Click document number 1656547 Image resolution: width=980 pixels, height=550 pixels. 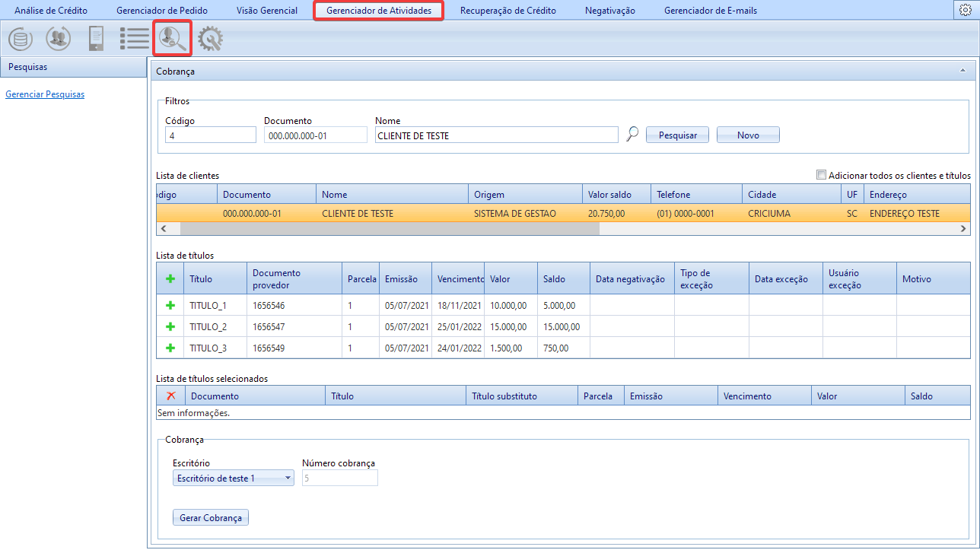point(269,326)
